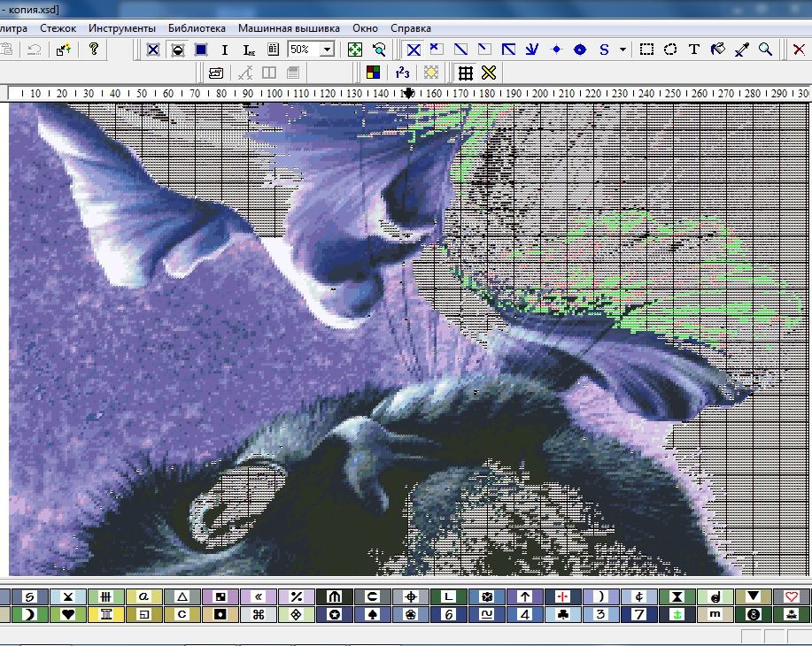Image resolution: width=812 pixels, height=646 pixels.
Task: Select the rectangular selection tool
Action: (x=647, y=50)
